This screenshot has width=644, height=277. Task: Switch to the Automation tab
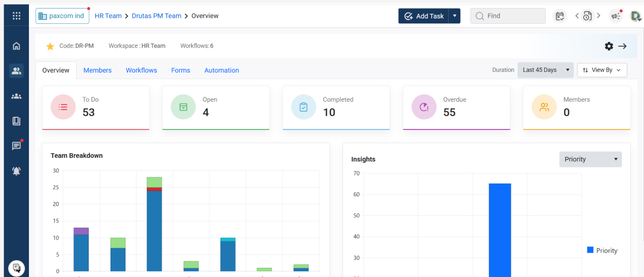[221, 71]
